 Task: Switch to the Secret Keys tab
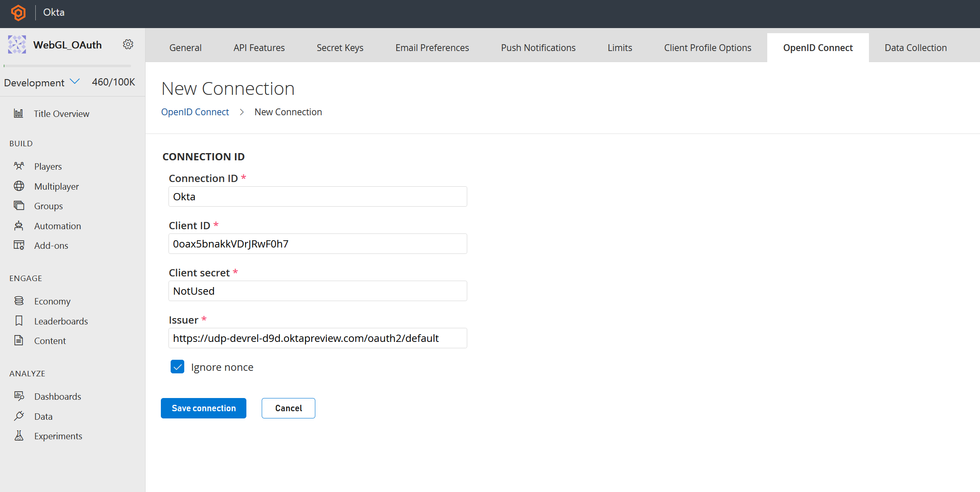point(340,48)
